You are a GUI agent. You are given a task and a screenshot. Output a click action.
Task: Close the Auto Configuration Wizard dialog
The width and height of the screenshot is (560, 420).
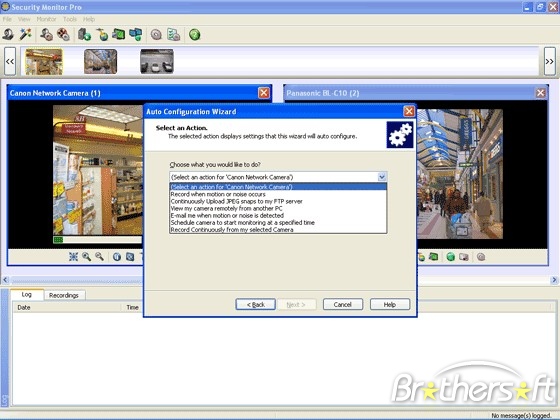click(409, 111)
